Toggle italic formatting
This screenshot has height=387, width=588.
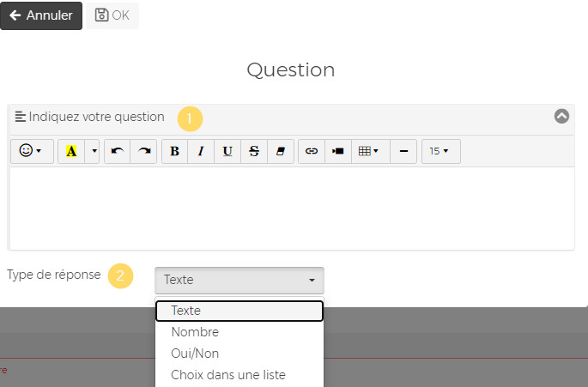(x=201, y=151)
